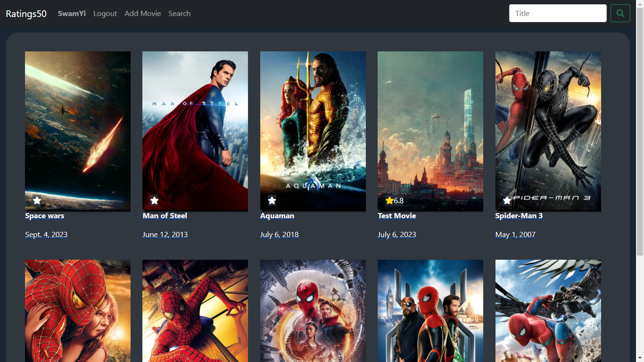The image size is (644, 362).
Task: Click the July 6, 2018 date
Action: point(280,235)
